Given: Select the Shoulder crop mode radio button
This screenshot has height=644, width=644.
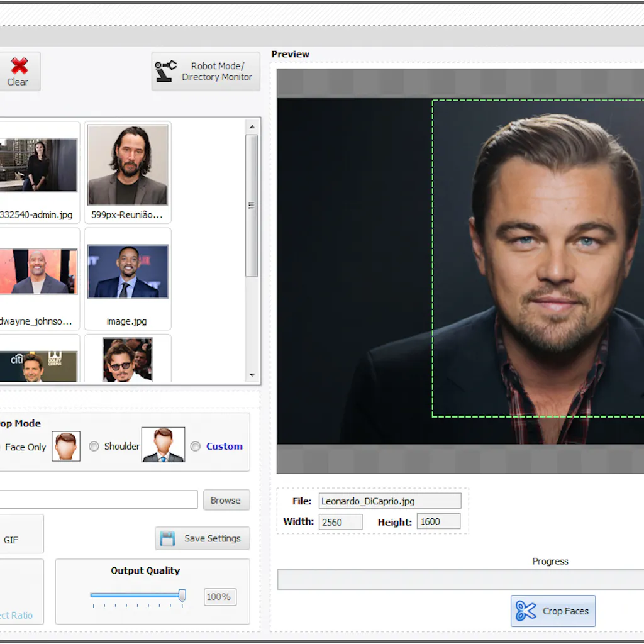Looking at the screenshot, I should [94, 447].
